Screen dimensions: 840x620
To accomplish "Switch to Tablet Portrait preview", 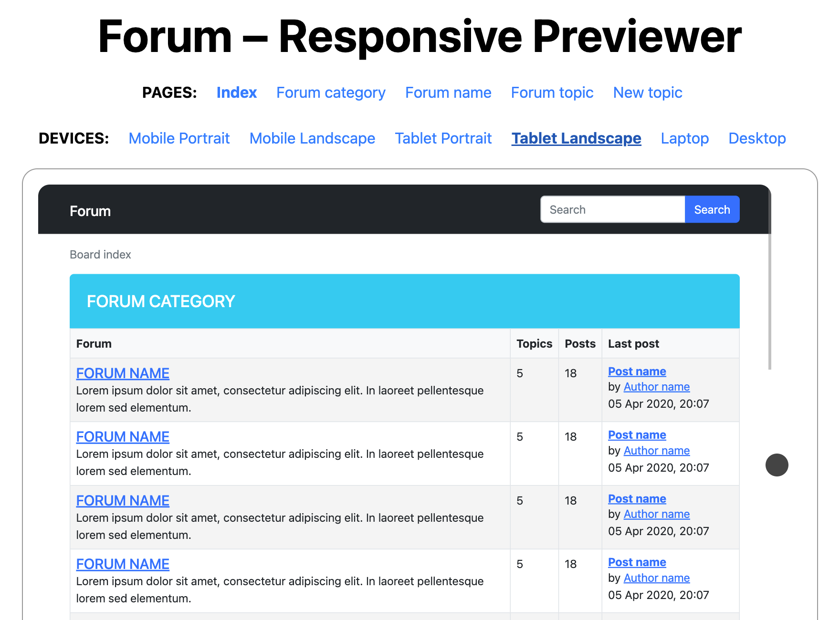I will click(x=443, y=138).
